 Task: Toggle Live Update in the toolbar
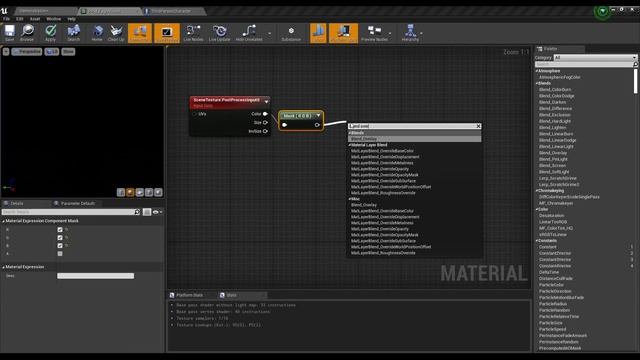point(220,33)
